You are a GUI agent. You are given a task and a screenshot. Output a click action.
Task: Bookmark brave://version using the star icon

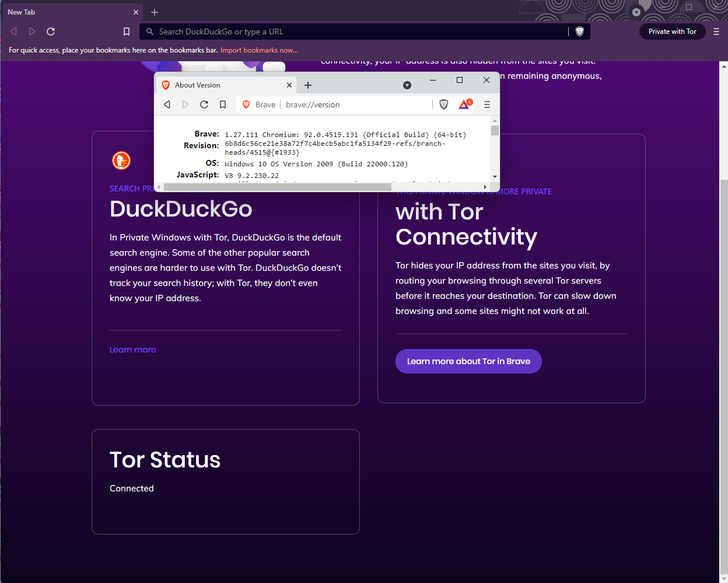point(223,104)
